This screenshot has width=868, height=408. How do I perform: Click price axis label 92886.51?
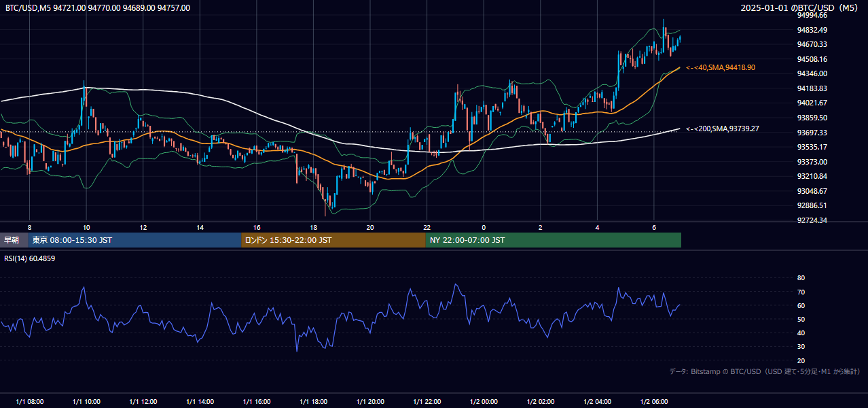[x=812, y=205]
